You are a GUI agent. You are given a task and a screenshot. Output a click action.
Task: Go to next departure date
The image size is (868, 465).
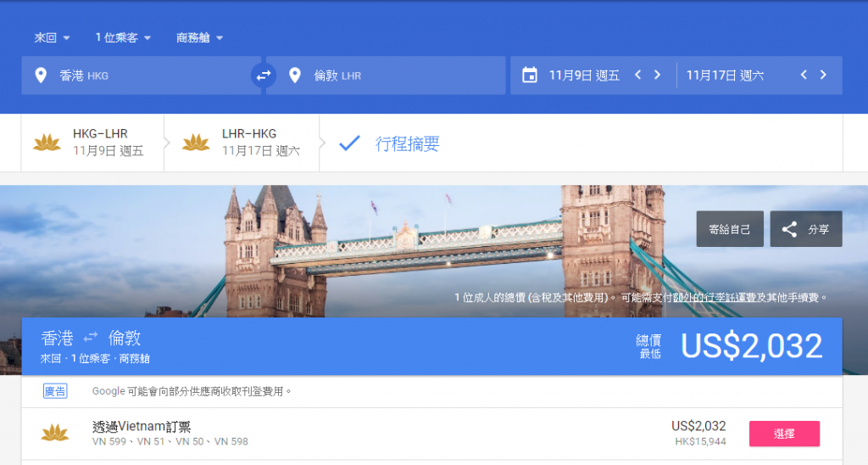[657, 75]
